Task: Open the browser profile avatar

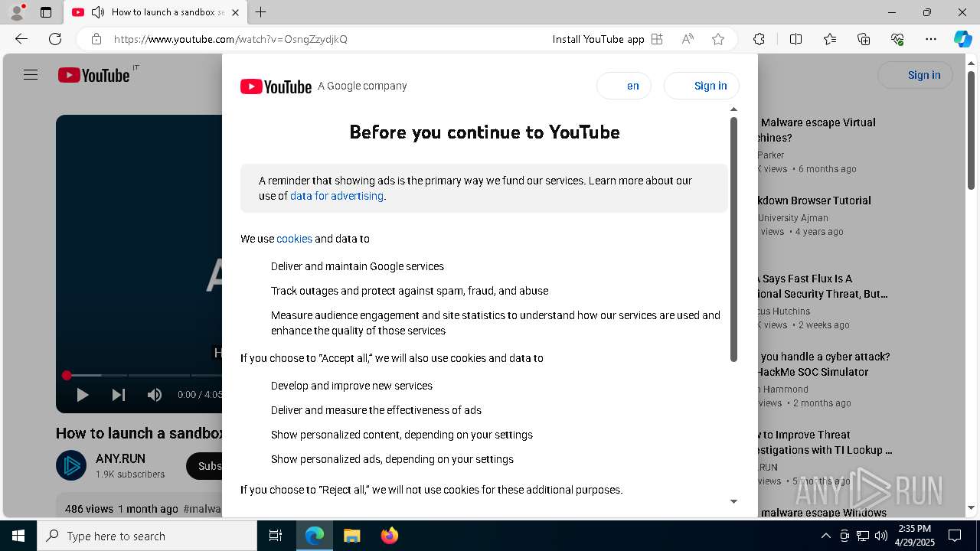Action: click(x=17, y=12)
